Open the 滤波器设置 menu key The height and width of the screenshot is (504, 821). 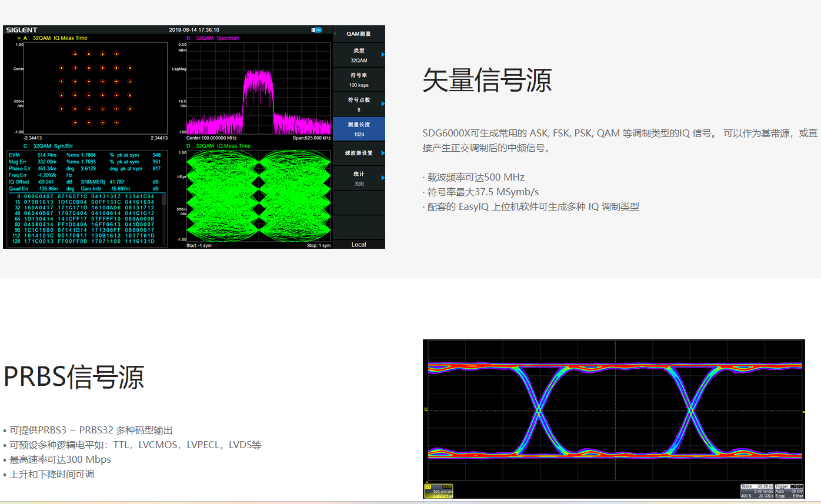pyautogui.click(x=359, y=153)
